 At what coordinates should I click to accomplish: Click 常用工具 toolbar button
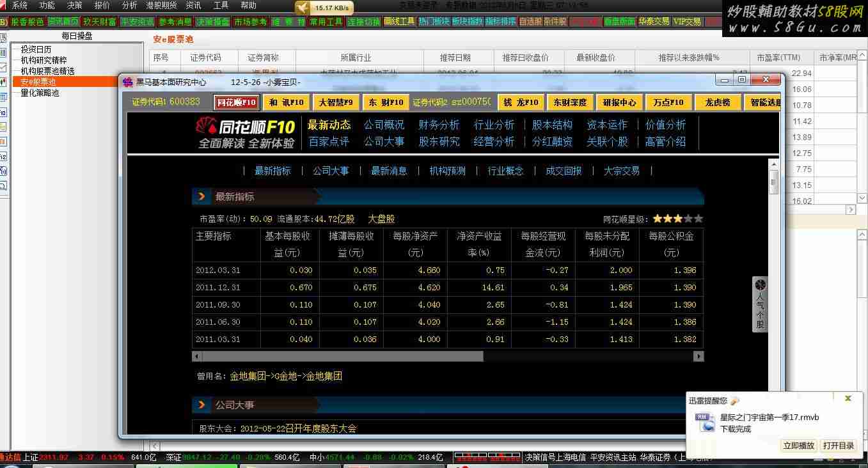(x=326, y=22)
